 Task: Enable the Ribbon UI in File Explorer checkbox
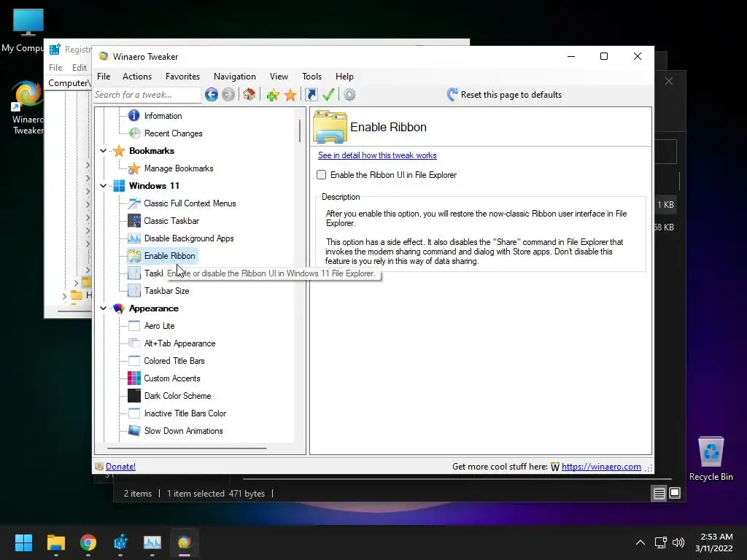click(322, 175)
